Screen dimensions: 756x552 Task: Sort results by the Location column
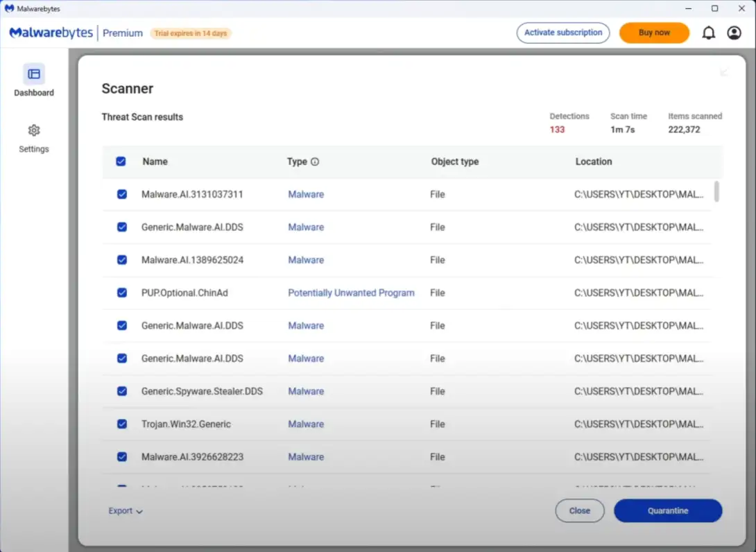(594, 162)
